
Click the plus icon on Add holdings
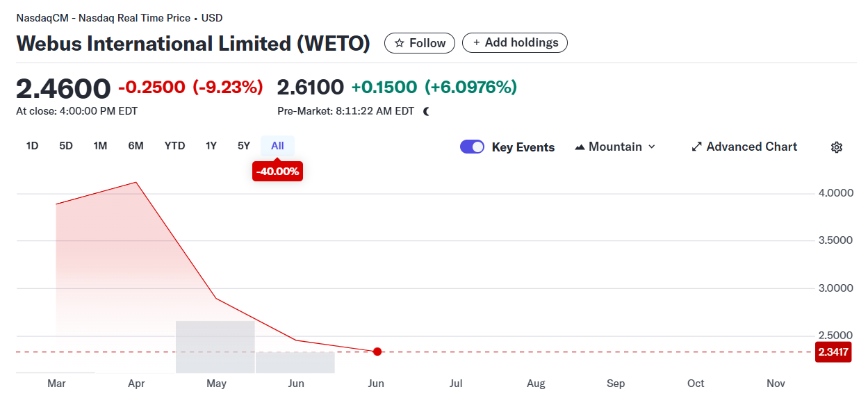(x=476, y=43)
